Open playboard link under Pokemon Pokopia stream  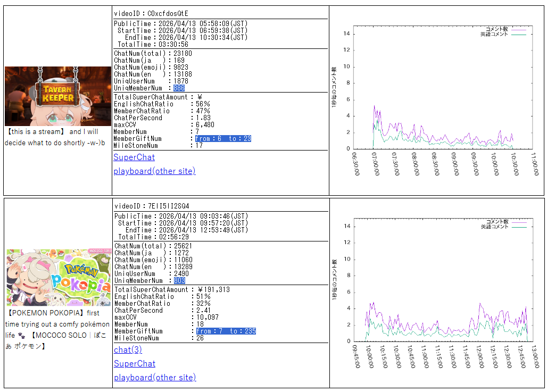pyautogui.click(x=155, y=377)
